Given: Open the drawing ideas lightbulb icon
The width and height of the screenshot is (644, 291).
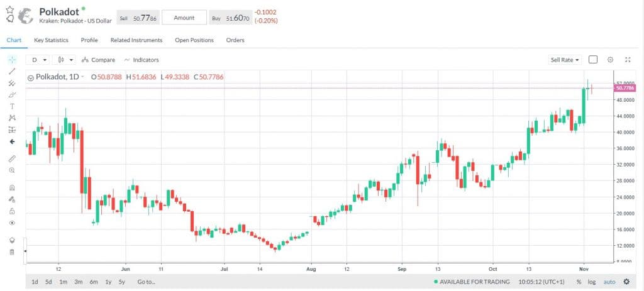Looking at the screenshot, I should click(x=12, y=241).
